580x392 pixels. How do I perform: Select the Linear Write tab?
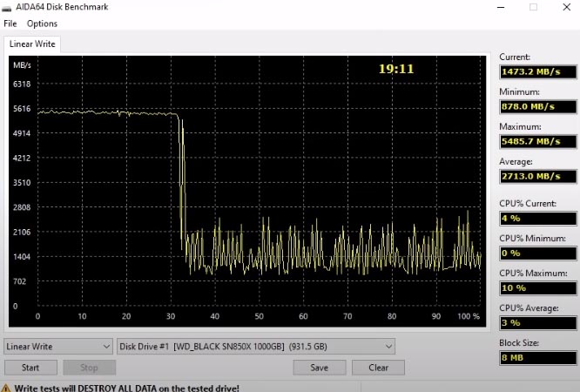(x=31, y=44)
